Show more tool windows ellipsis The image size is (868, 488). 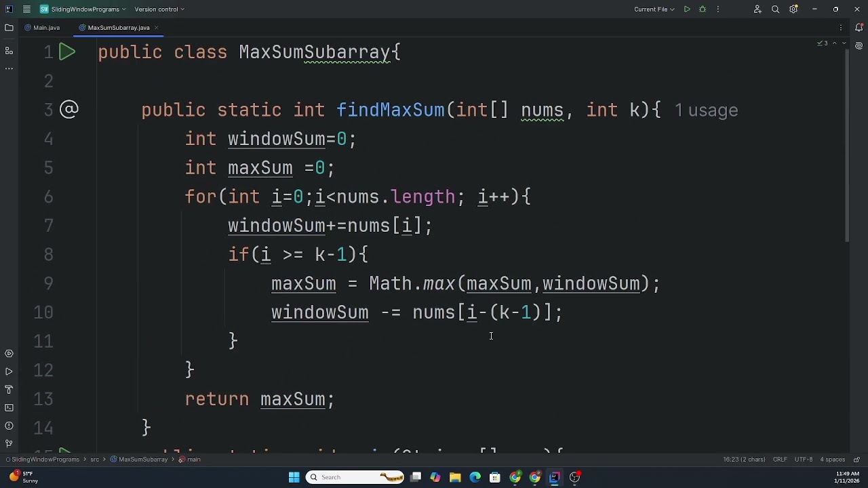click(9, 68)
